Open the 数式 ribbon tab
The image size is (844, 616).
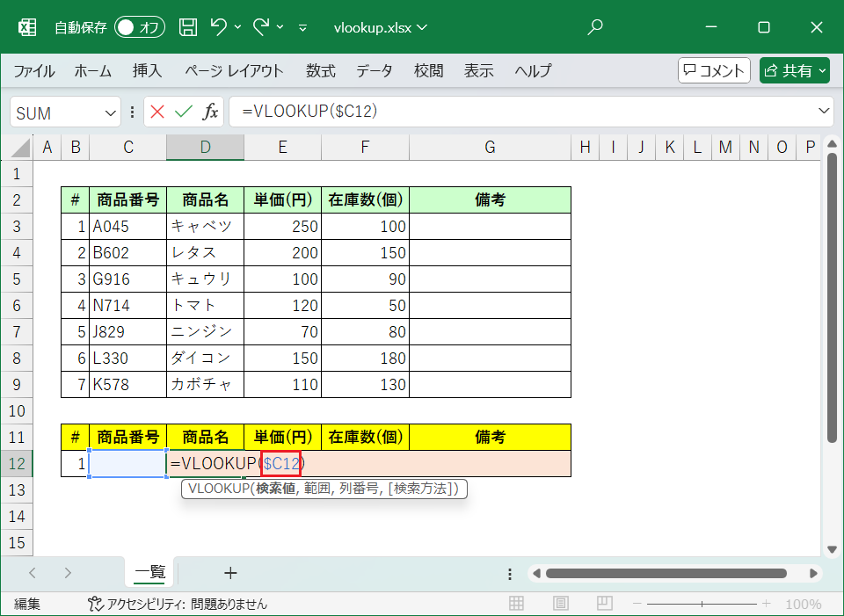click(320, 71)
